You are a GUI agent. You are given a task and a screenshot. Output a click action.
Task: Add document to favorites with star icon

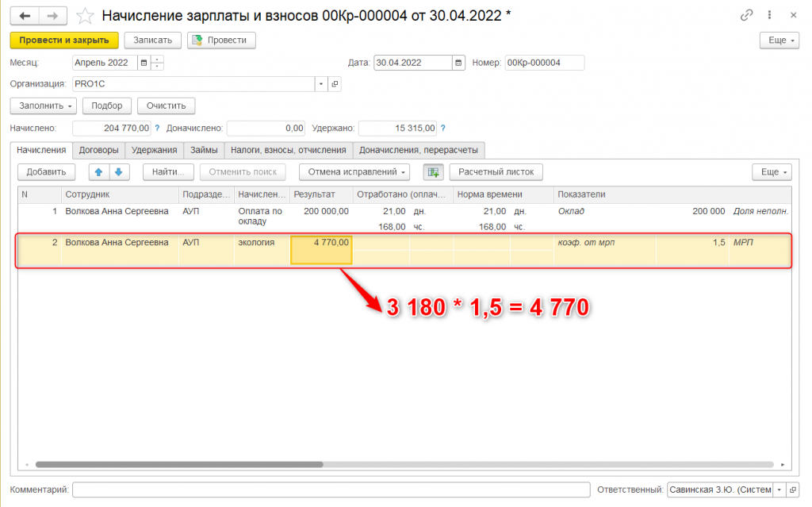tap(85, 16)
